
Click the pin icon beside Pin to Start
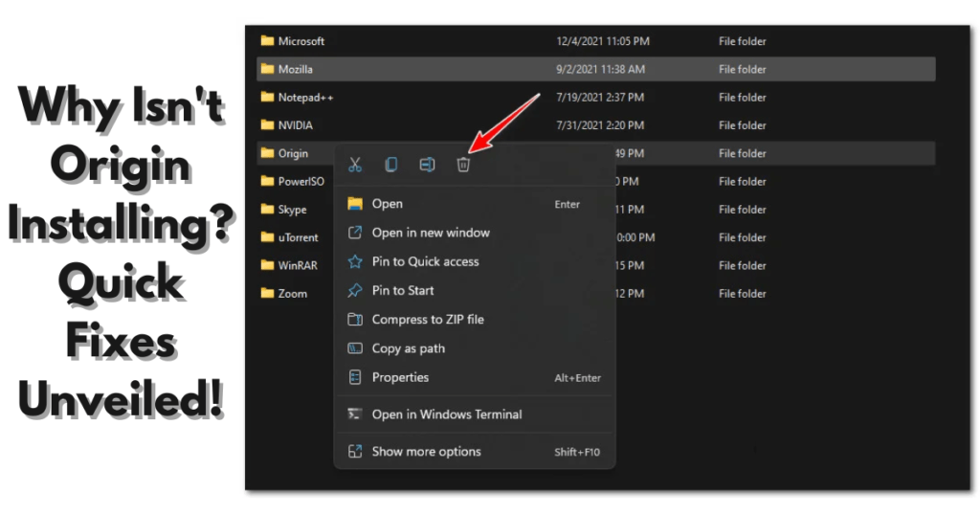(355, 290)
